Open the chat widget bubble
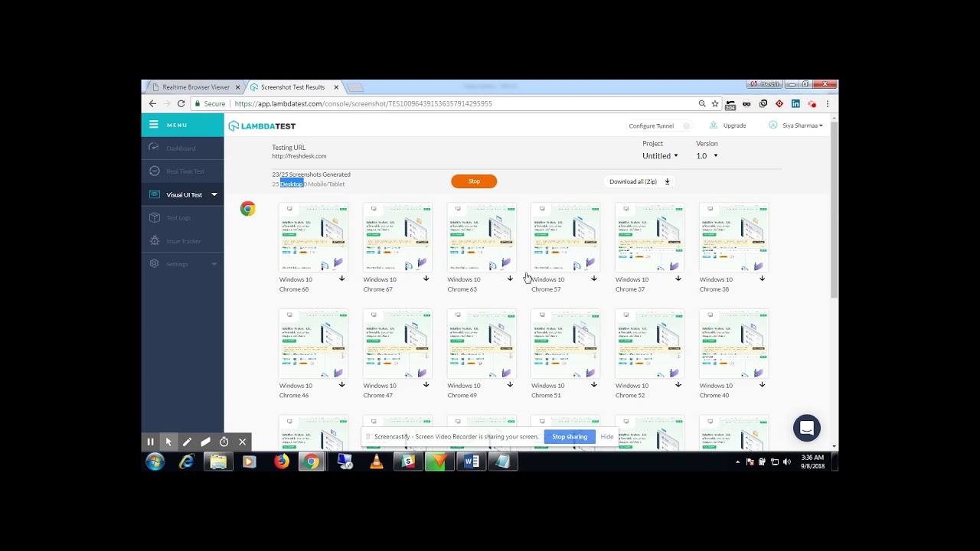Screen dimensions: 980x551 click(807, 429)
